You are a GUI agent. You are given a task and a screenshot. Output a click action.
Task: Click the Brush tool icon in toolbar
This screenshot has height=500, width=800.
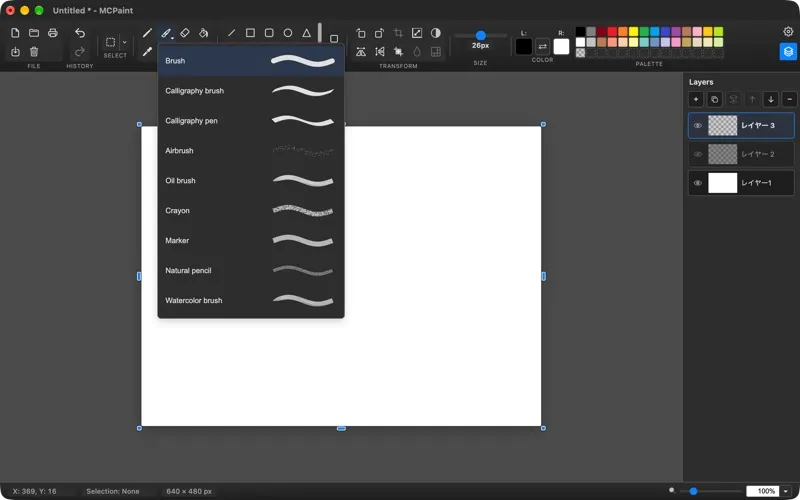(x=166, y=33)
